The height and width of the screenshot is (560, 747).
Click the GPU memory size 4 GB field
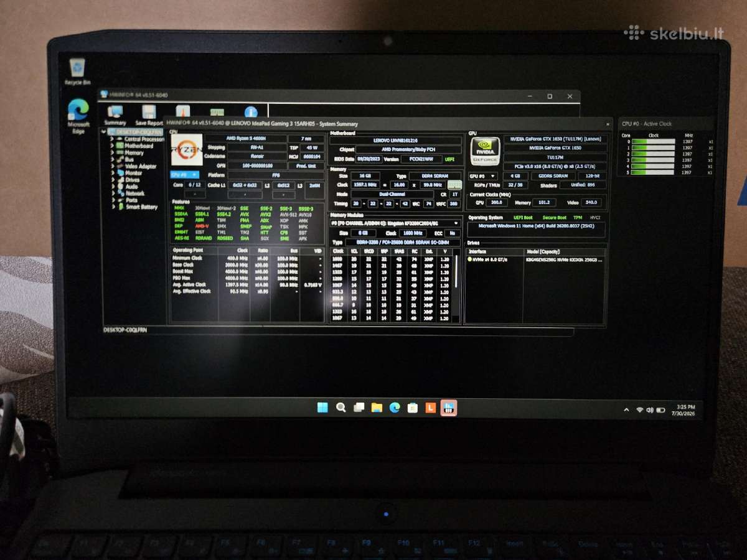[515, 176]
